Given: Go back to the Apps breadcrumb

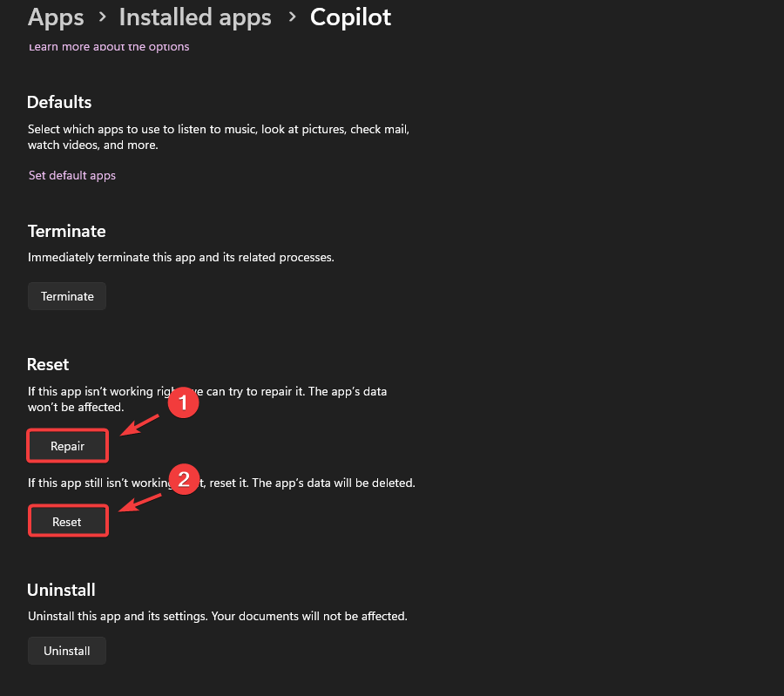Looking at the screenshot, I should point(56,17).
